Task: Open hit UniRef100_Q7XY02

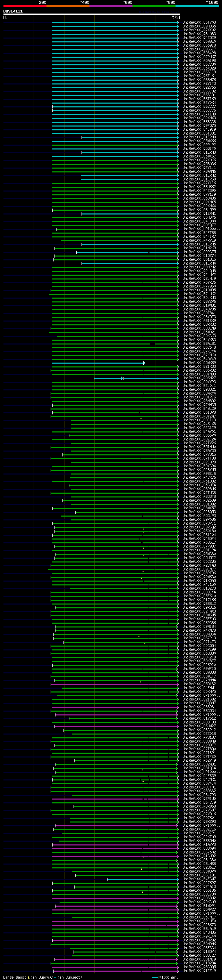Action: (199, 30)
